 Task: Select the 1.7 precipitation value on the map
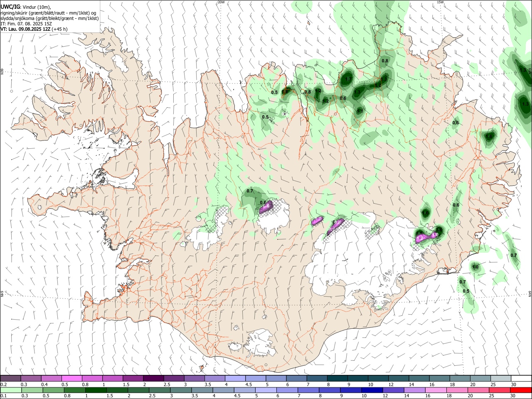[x=349, y=79]
